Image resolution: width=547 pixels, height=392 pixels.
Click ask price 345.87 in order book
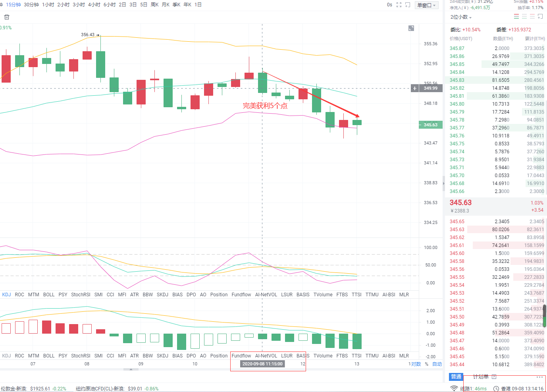(x=457, y=48)
